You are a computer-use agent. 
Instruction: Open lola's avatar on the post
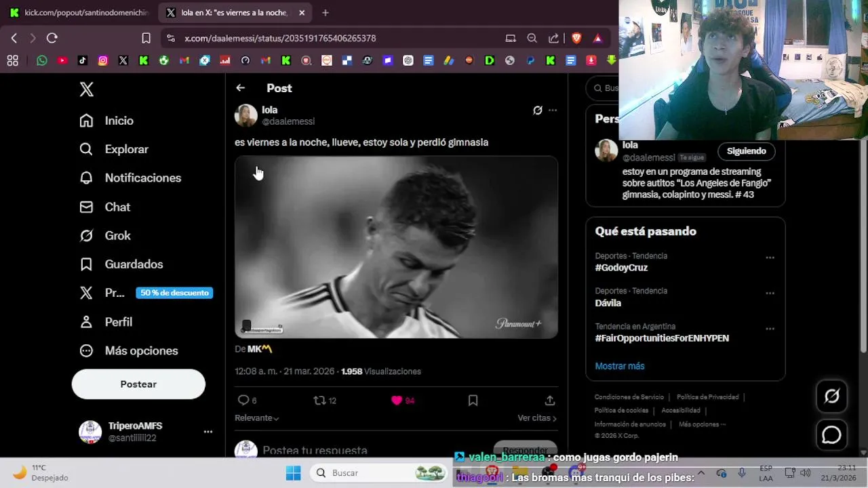(x=246, y=115)
